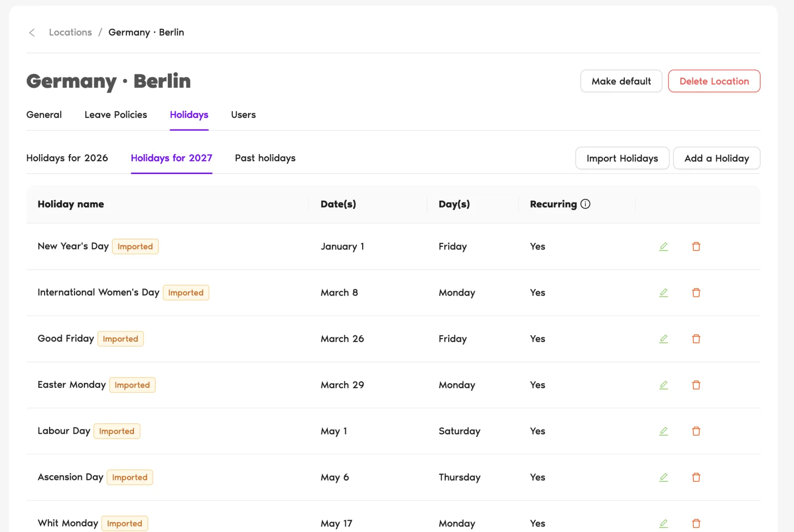Click Add a Holiday button
Image resolution: width=794 pixels, height=532 pixels.
tap(717, 158)
